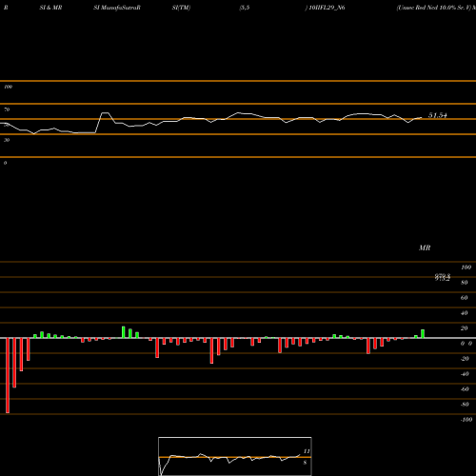Click the tallest red histogram bar in MR panel

8,375
